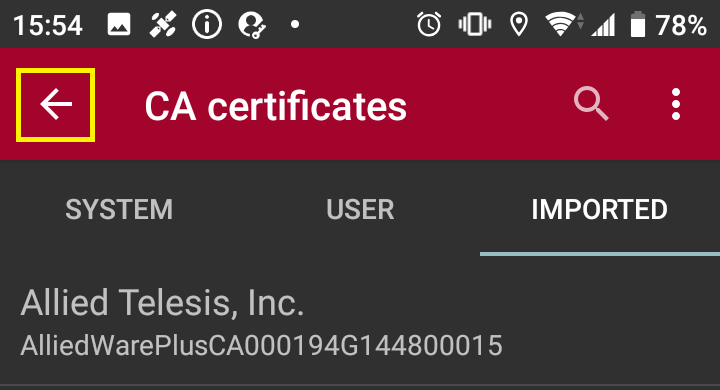720x390 pixels.
Task: Tap the circled info notification icon
Action: pyautogui.click(x=207, y=24)
